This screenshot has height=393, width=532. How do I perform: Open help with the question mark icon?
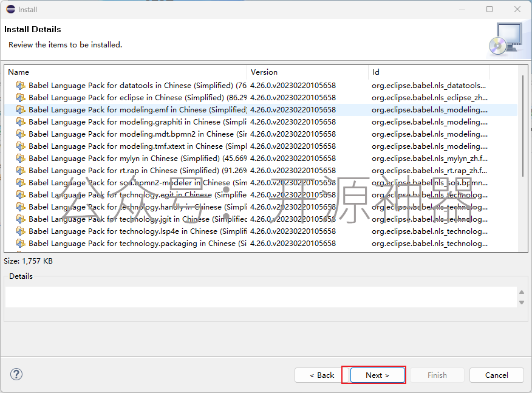[x=16, y=374]
